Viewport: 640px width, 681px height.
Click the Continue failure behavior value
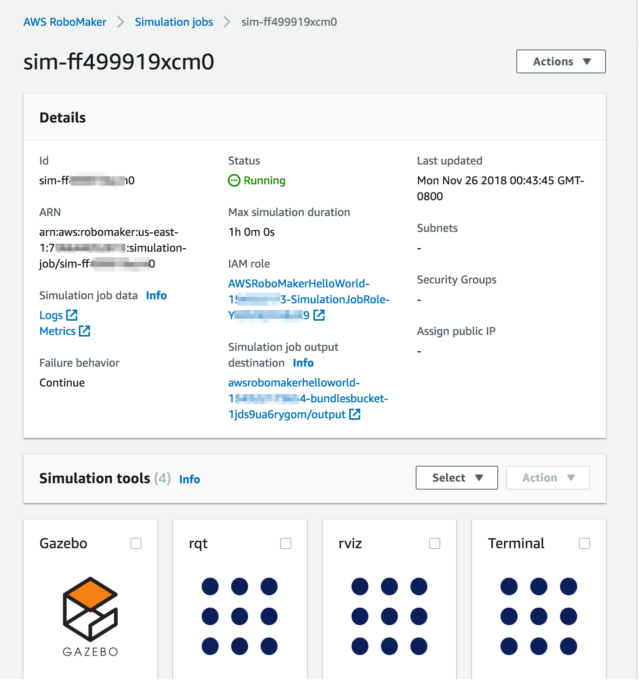click(x=62, y=383)
